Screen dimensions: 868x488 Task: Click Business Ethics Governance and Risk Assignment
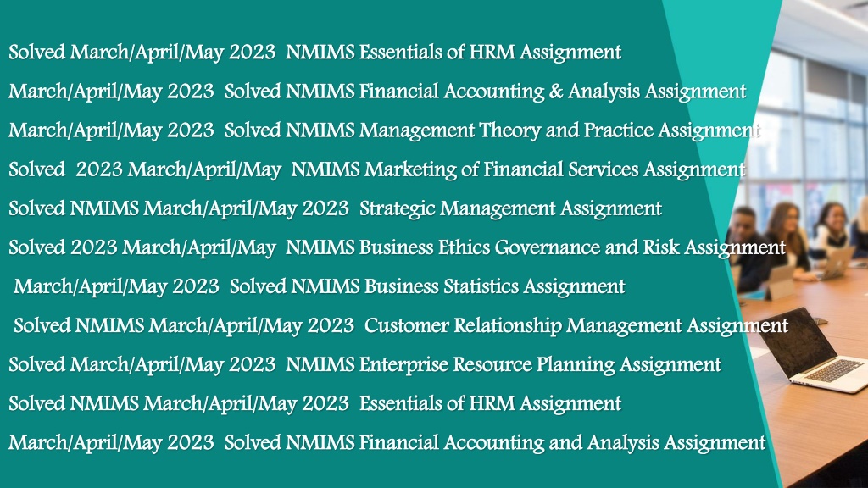(572, 247)
